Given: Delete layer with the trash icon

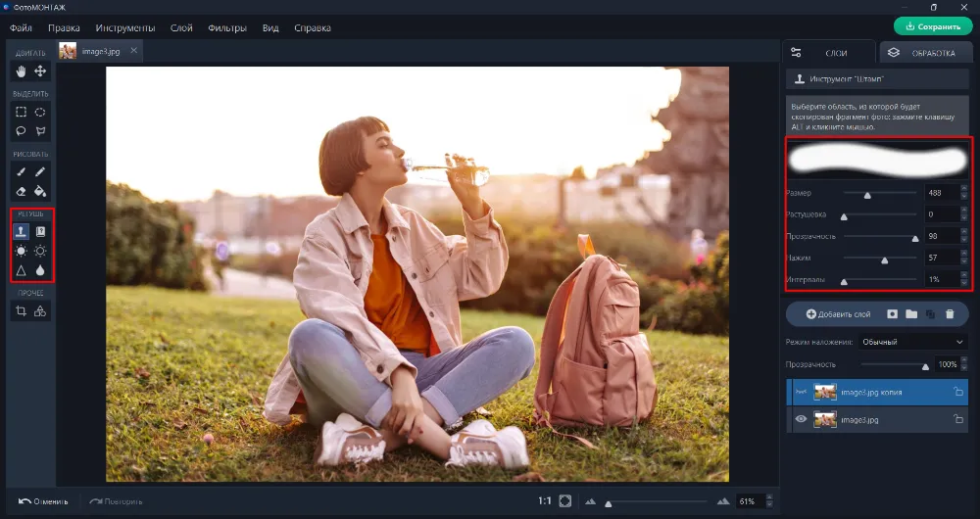Looking at the screenshot, I should [949, 314].
